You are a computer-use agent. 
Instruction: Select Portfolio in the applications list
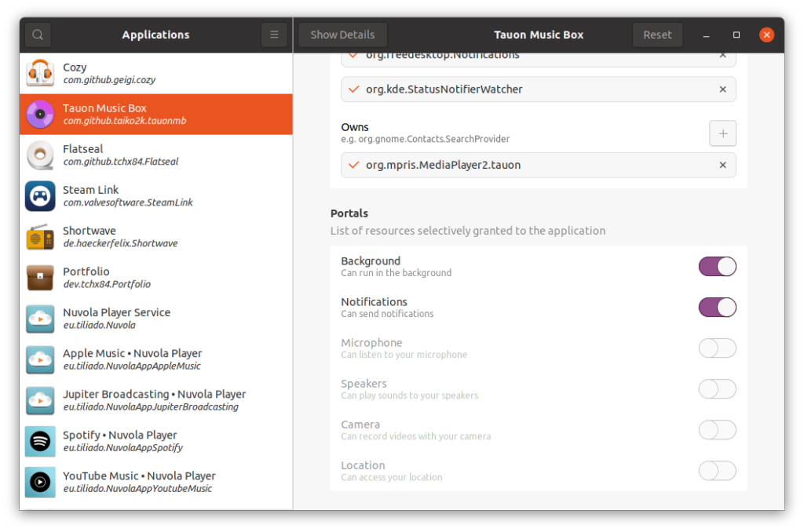pyautogui.click(x=156, y=278)
